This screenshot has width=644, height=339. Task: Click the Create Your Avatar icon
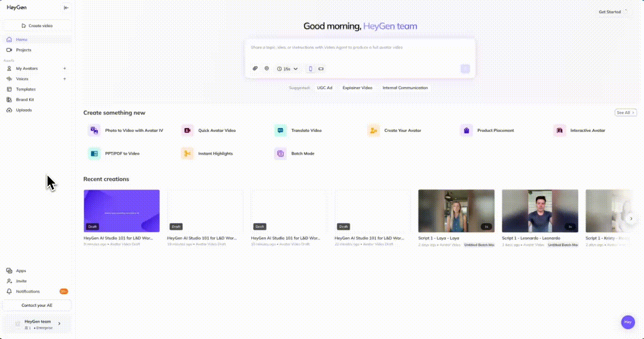point(373,130)
